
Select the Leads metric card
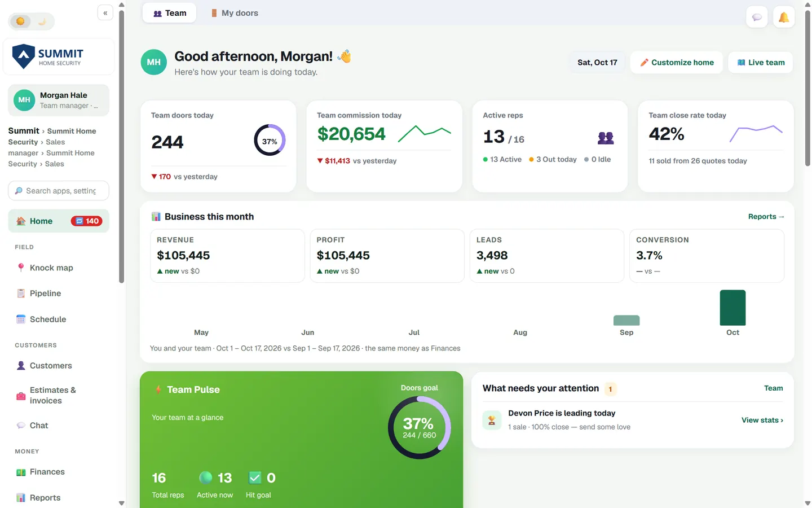tap(547, 256)
